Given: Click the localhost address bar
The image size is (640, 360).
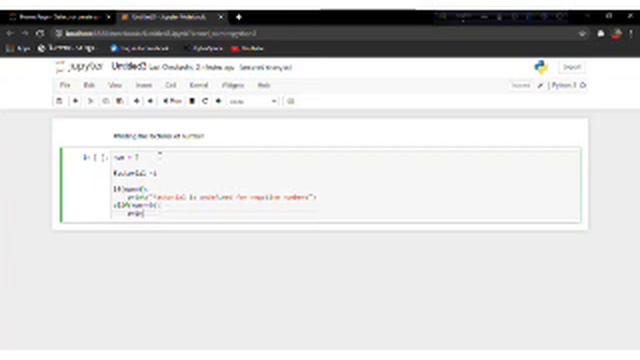Looking at the screenshot, I should coord(318,33).
